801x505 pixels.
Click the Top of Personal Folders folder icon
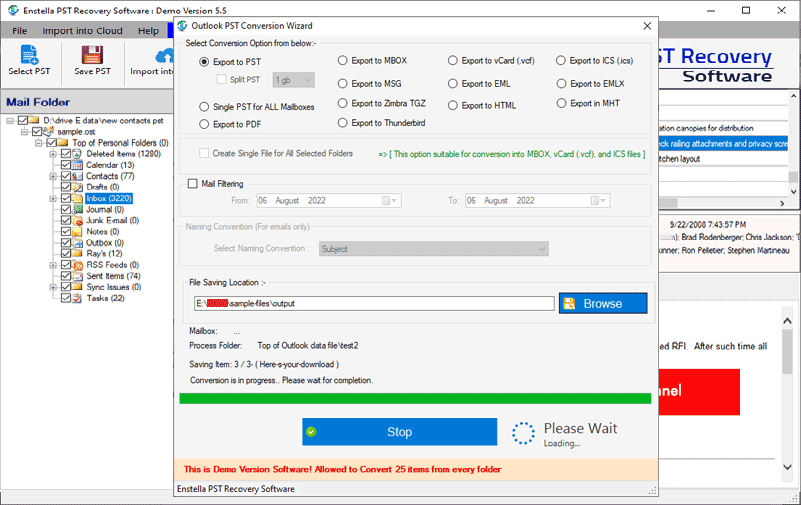point(63,142)
